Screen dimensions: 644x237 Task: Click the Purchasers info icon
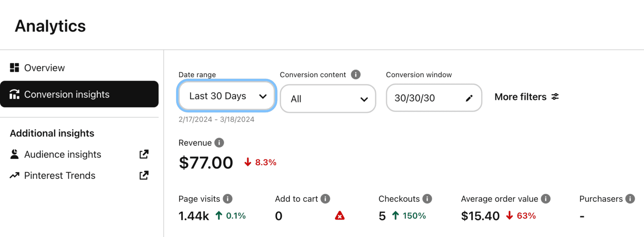(630, 199)
